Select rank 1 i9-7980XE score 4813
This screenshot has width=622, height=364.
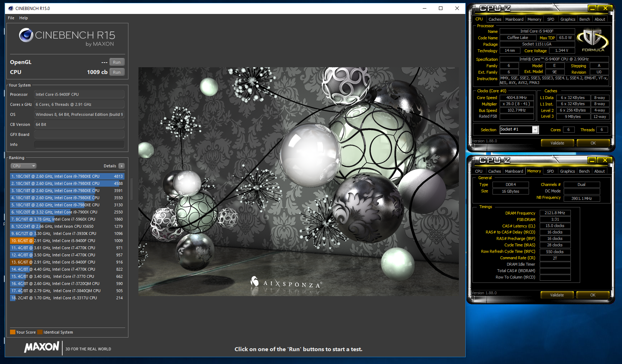[x=67, y=176]
